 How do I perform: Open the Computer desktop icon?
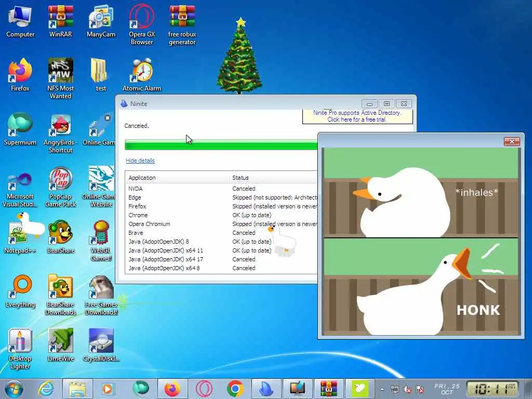pos(20,21)
